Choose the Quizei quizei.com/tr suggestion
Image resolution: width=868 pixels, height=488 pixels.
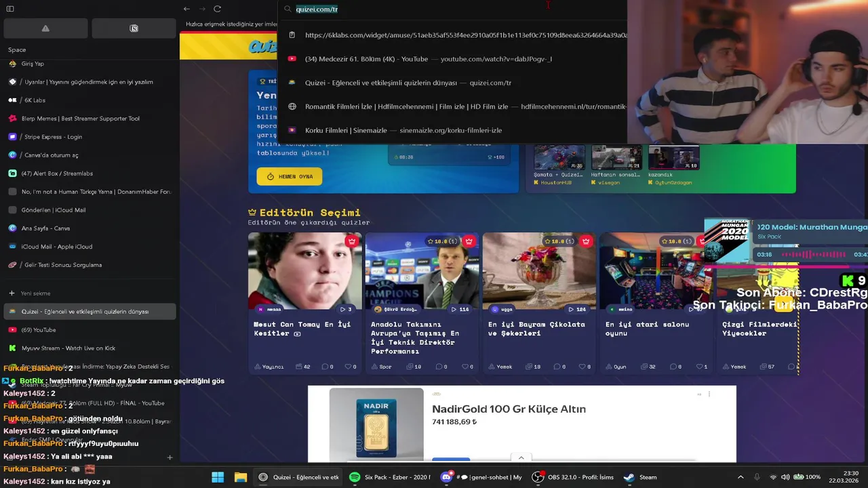[452, 83]
